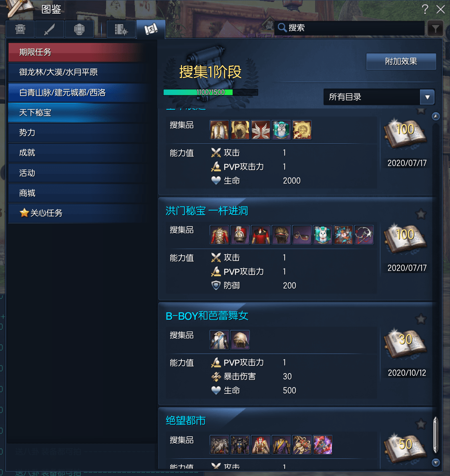Click the filter funnel icon
Viewport: 450px width, 476px height.
[435, 29]
